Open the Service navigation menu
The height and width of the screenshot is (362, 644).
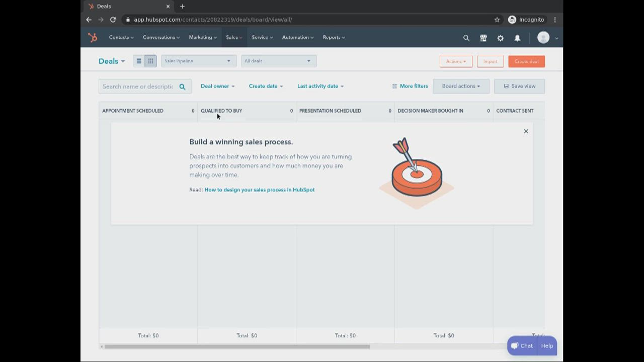tap(262, 37)
